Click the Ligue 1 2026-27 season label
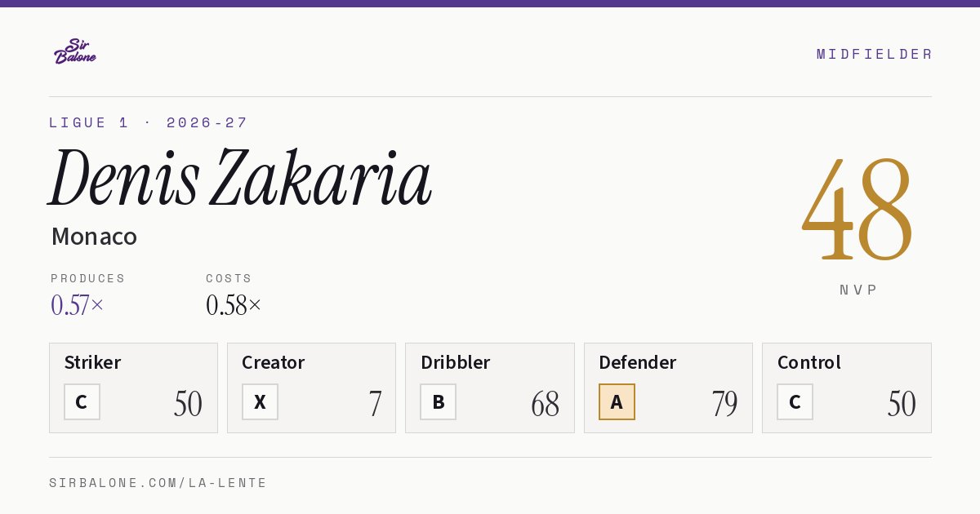The image size is (980, 514). pyautogui.click(x=148, y=122)
